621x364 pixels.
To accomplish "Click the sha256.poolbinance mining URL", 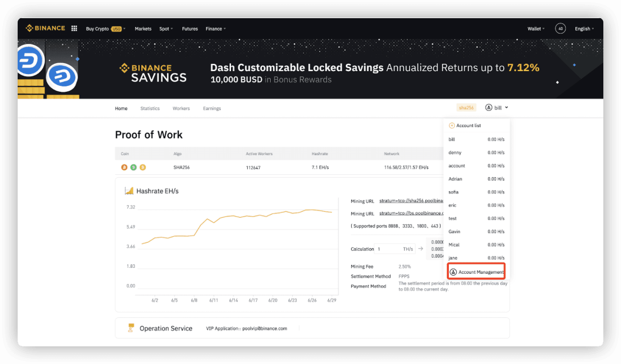I will [x=411, y=201].
